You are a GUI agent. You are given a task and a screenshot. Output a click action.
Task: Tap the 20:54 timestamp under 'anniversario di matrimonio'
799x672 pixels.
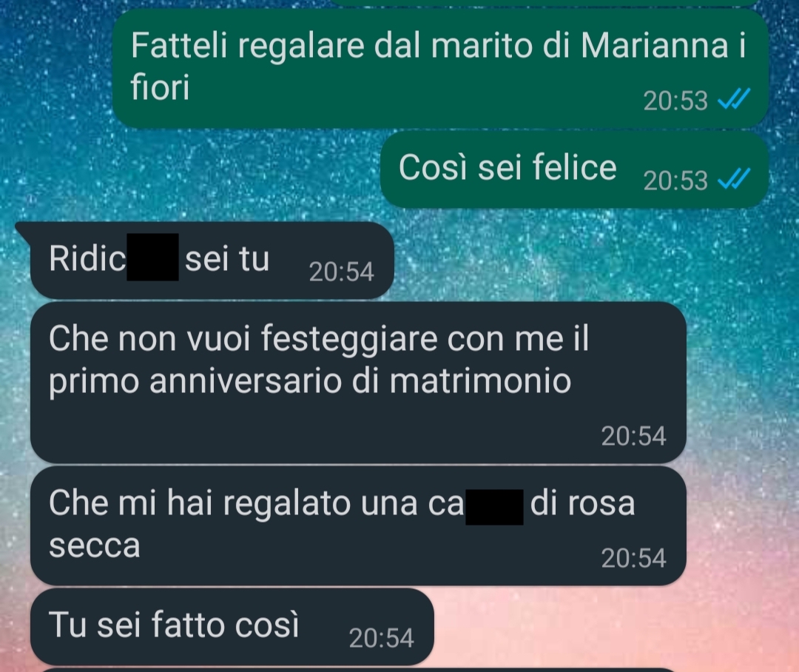pos(633,436)
